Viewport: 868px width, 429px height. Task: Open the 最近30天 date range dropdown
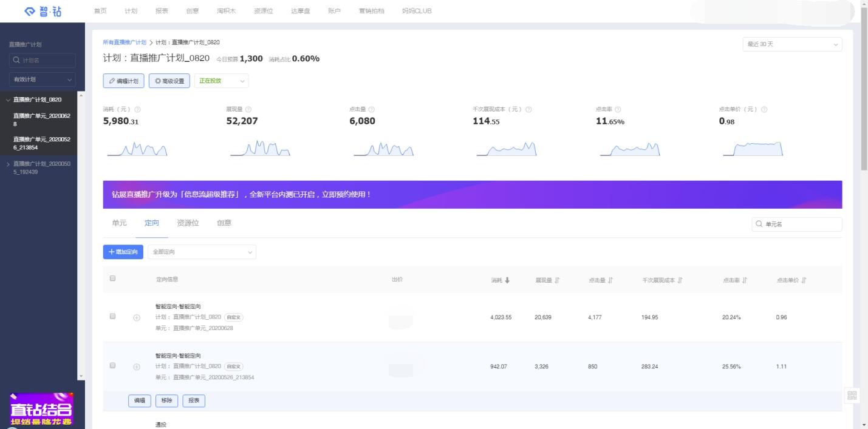792,44
